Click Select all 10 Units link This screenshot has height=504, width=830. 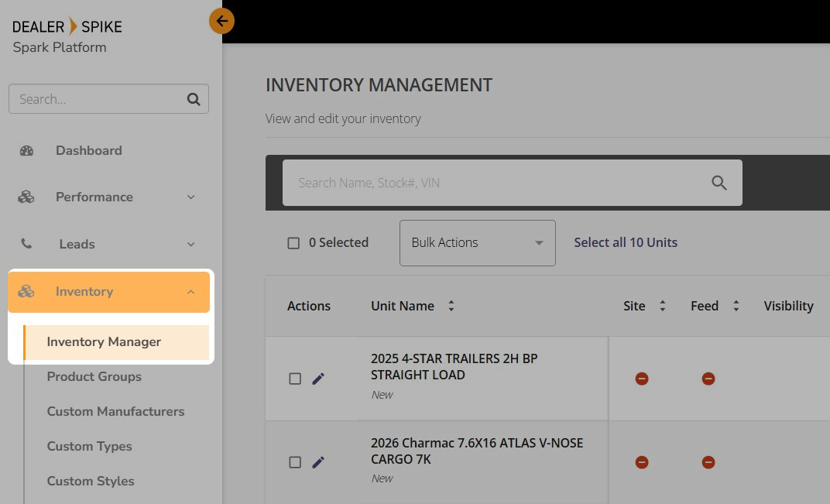625,243
